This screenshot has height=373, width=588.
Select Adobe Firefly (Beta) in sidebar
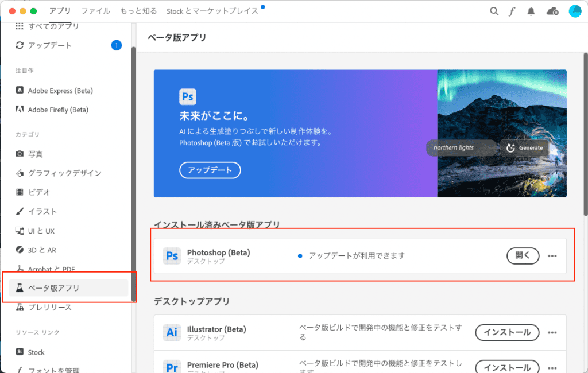click(58, 110)
